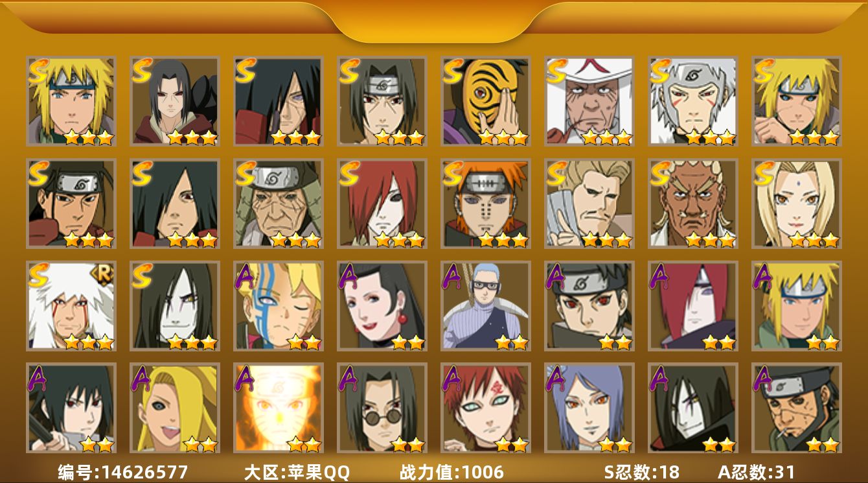Select the old man in white Hokage hat
Screen dimensions: 868x483
(589, 101)
